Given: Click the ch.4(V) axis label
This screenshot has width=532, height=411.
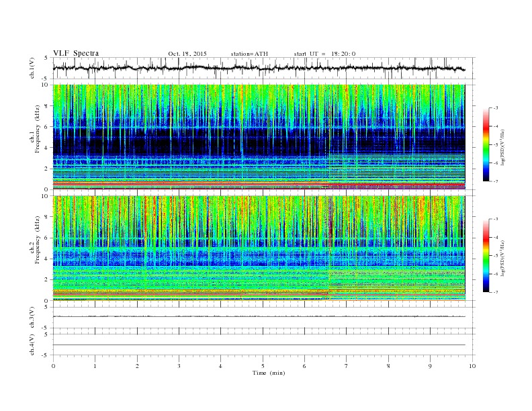Looking at the screenshot, I should tap(32, 345).
